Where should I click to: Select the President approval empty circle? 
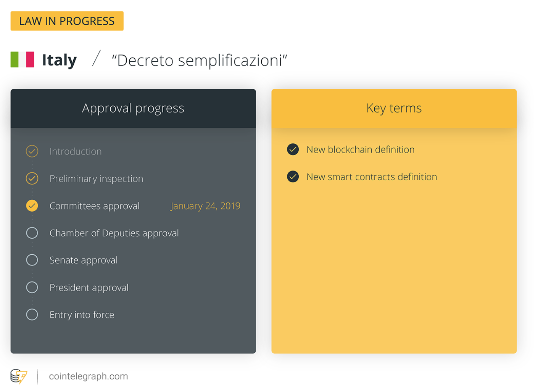tap(32, 288)
